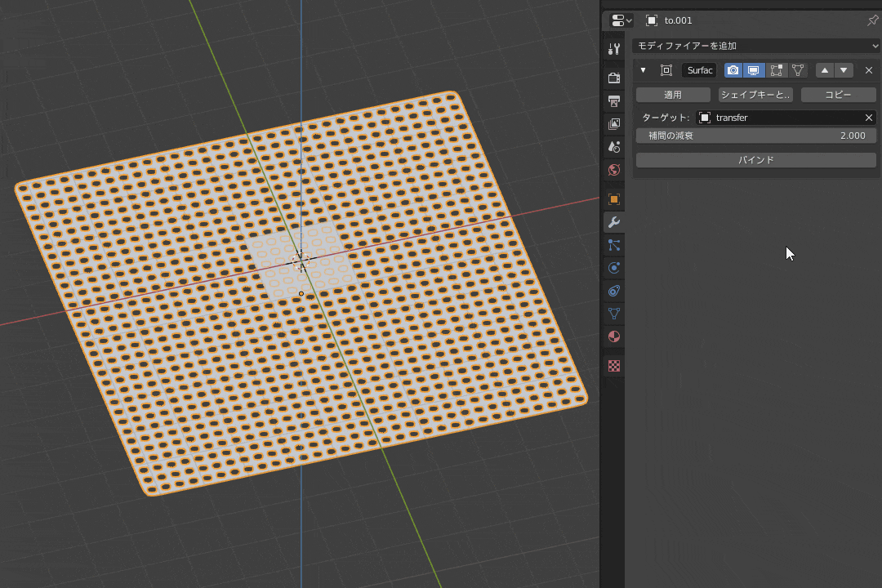Open the Scene properties tab

(x=613, y=147)
